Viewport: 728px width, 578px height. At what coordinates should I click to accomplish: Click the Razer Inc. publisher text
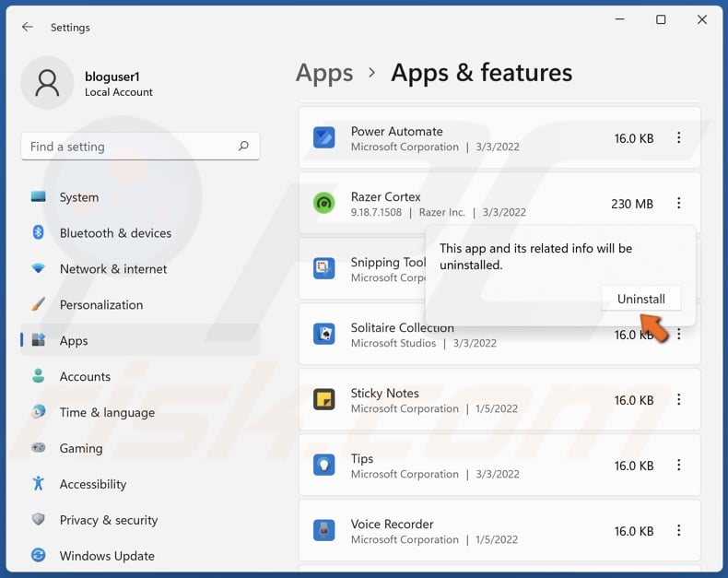coord(442,212)
